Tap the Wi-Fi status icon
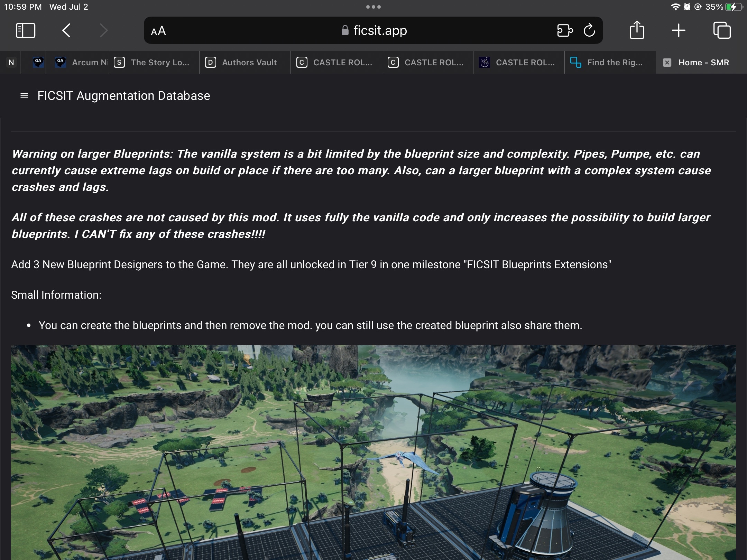Image resolution: width=747 pixels, height=560 pixels. point(675,7)
